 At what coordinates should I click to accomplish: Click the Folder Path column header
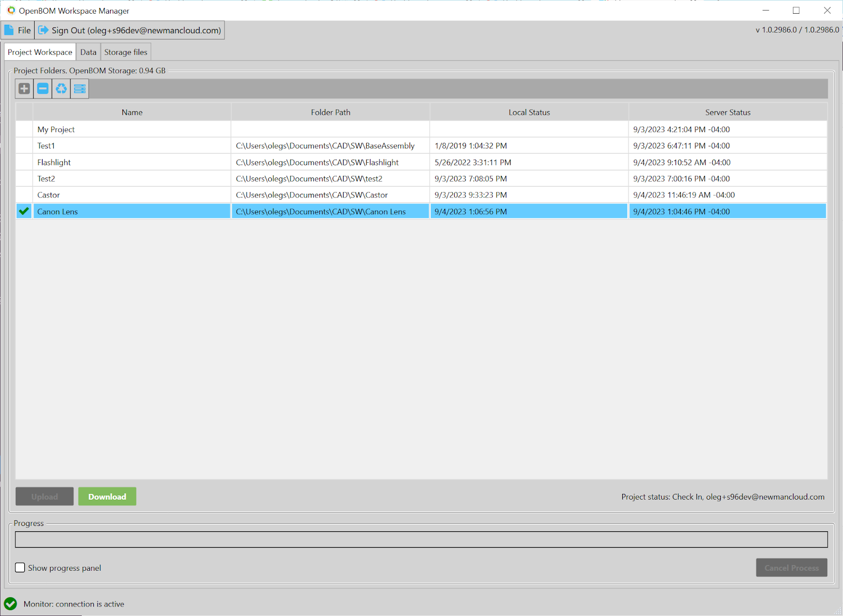(331, 112)
